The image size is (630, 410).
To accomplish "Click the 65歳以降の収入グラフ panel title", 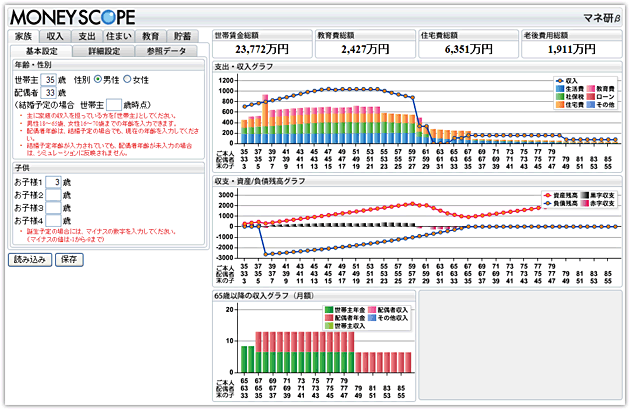I will click(264, 296).
